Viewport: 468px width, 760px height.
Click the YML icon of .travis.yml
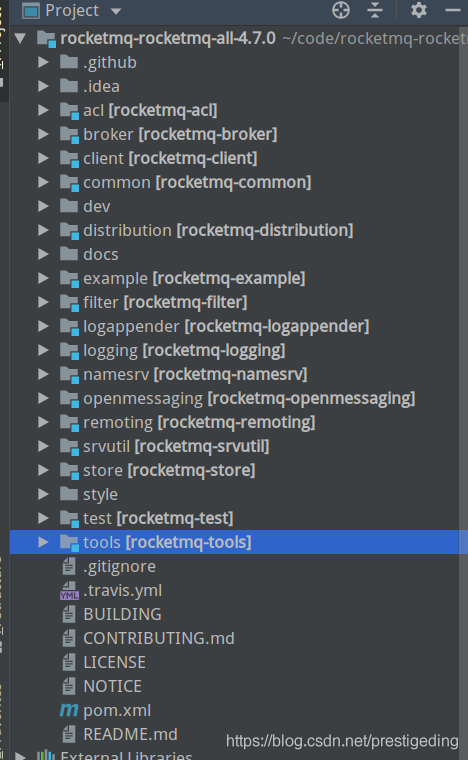69,590
